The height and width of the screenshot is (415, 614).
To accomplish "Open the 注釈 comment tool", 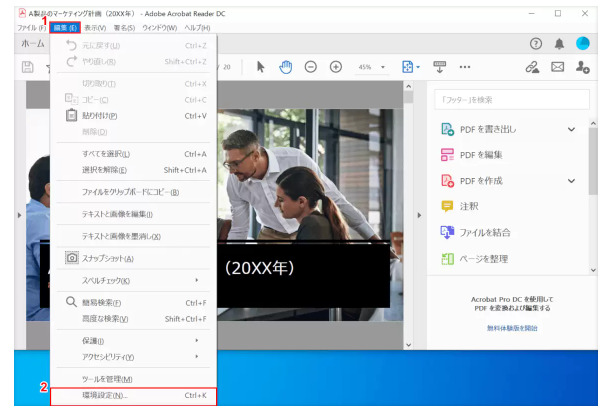I will coord(466,206).
